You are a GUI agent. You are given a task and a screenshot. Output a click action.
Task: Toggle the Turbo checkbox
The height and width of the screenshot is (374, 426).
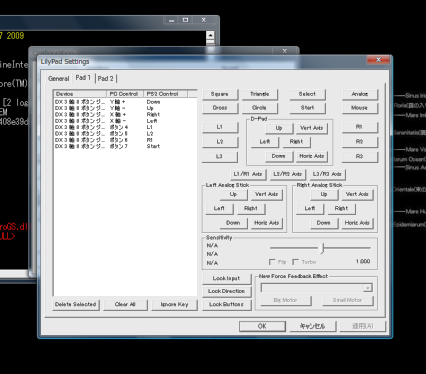click(295, 262)
